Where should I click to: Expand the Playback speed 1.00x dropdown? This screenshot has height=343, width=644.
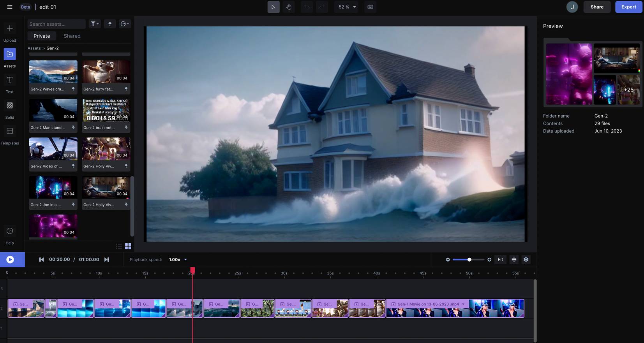pos(178,260)
